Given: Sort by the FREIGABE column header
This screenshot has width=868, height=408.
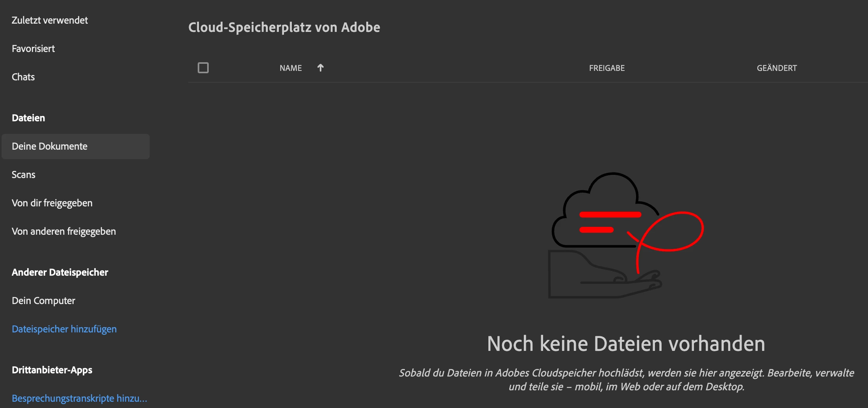Looking at the screenshot, I should [x=607, y=68].
